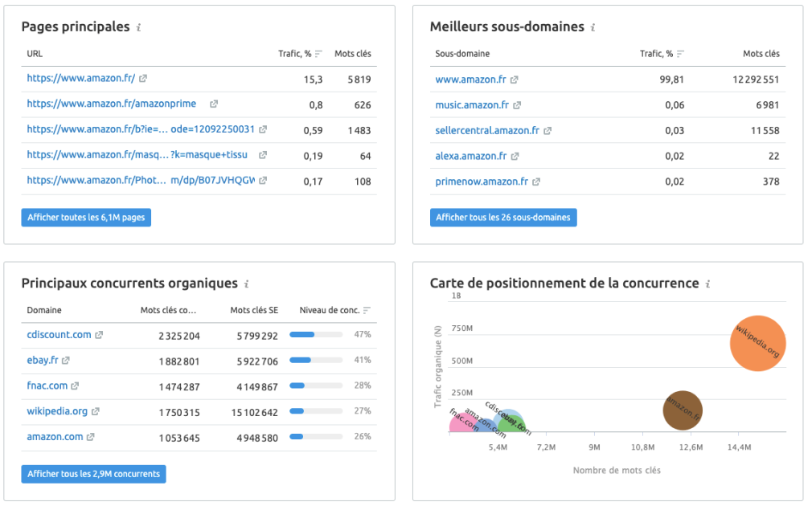The width and height of the screenshot is (812, 506).
Task: Open external link icon for cdiscount.com
Action: [99, 335]
